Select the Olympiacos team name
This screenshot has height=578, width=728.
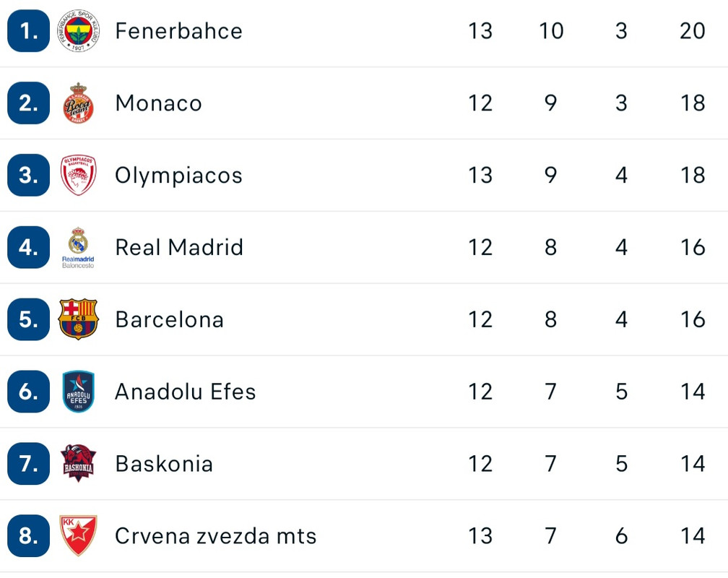[179, 176]
